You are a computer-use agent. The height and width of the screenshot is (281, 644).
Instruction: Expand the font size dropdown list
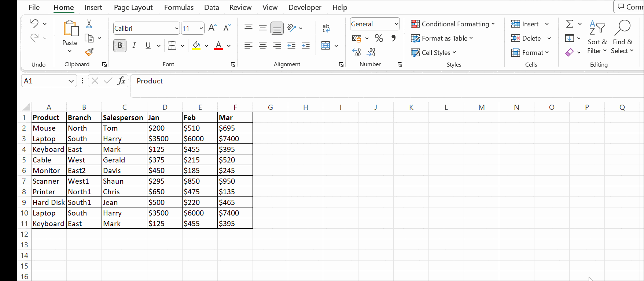click(201, 29)
